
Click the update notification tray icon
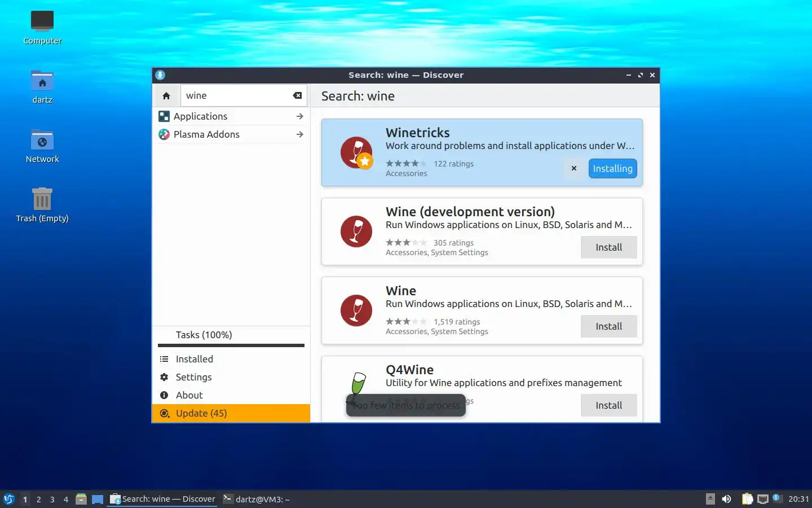point(776,498)
